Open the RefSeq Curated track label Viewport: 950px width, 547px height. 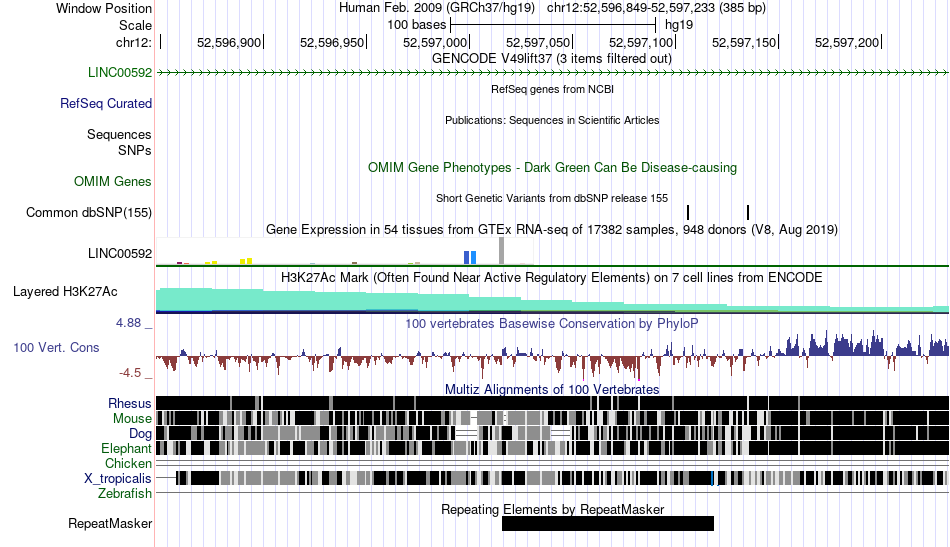coord(105,103)
